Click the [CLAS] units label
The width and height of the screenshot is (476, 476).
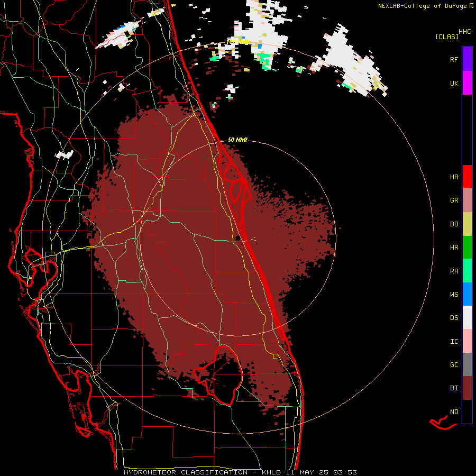pyautogui.click(x=447, y=36)
